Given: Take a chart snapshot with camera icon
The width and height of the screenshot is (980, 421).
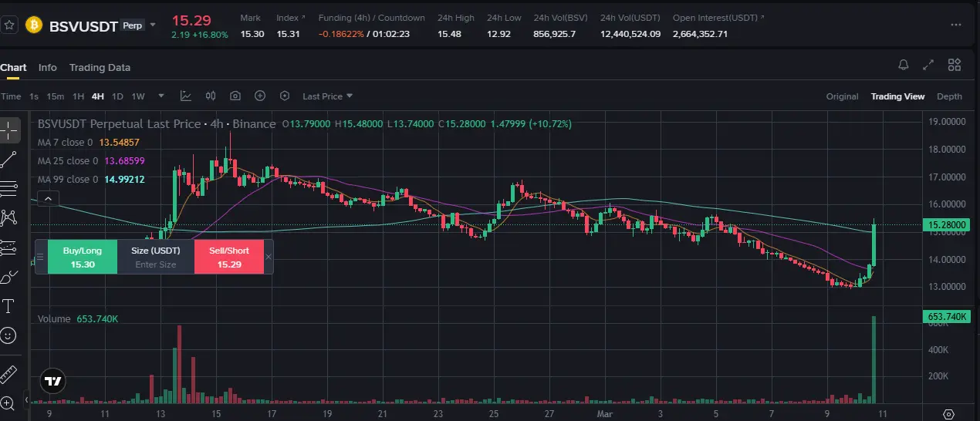Looking at the screenshot, I should click(235, 96).
